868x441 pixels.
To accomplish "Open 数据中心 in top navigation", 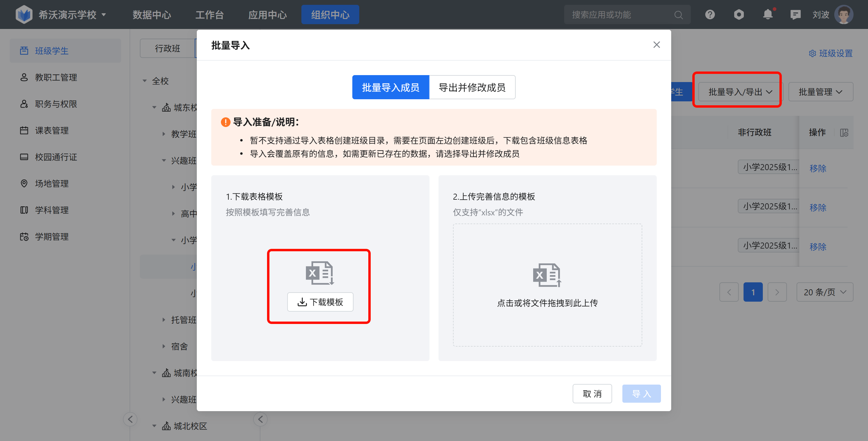I will pyautogui.click(x=152, y=15).
